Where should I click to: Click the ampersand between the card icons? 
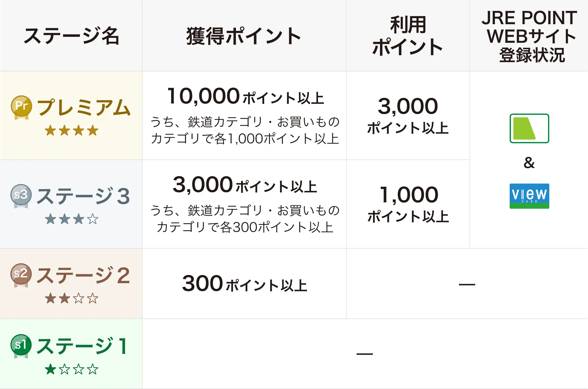pos(529,163)
